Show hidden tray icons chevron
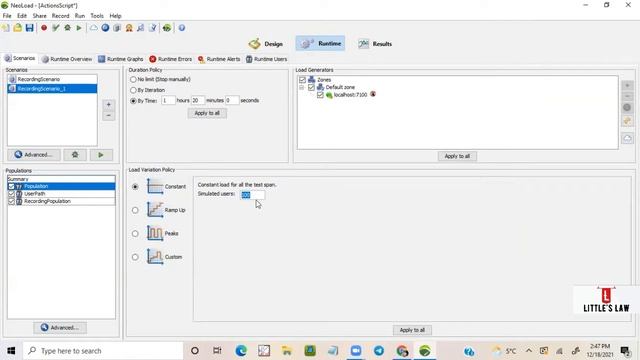This screenshot has height=360, width=640. [529, 351]
